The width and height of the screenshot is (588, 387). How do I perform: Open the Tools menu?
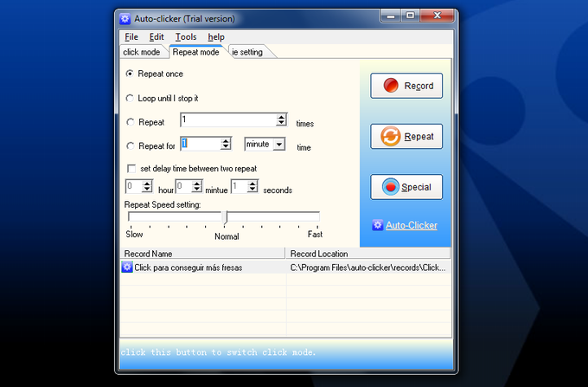pyautogui.click(x=186, y=36)
